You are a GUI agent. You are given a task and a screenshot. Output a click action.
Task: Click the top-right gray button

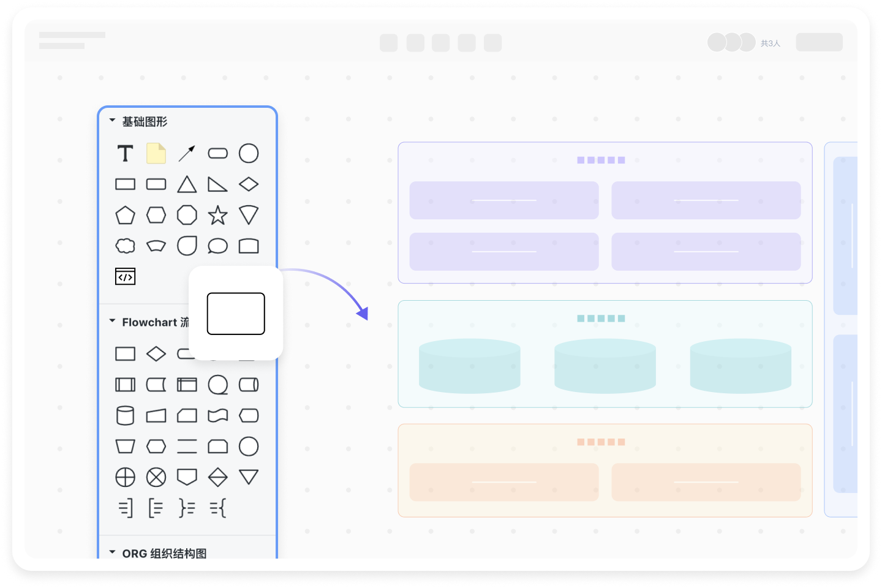pos(819,42)
